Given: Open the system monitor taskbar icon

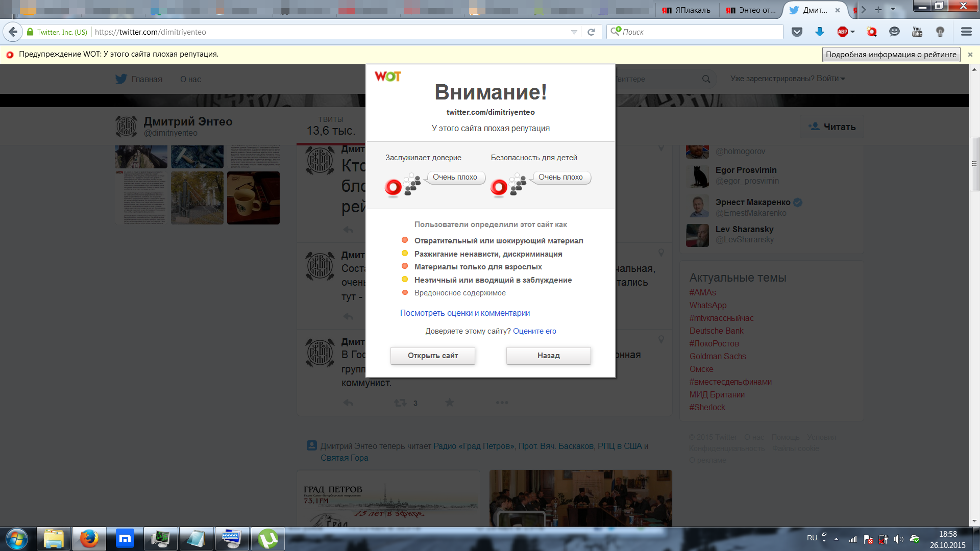Looking at the screenshot, I should pyautogui.click(x=161, y=539).
